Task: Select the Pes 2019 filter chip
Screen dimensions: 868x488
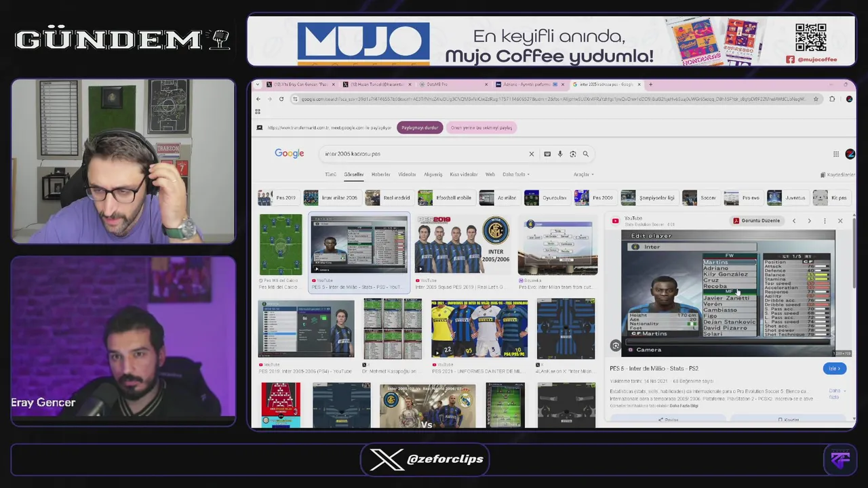Action: pos(277,198)
